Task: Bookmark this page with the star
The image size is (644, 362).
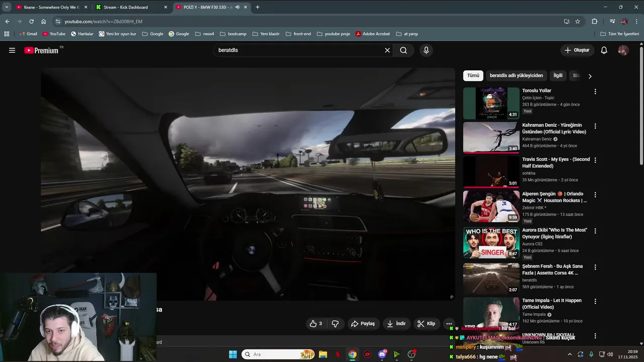Action: coord(578,22)
